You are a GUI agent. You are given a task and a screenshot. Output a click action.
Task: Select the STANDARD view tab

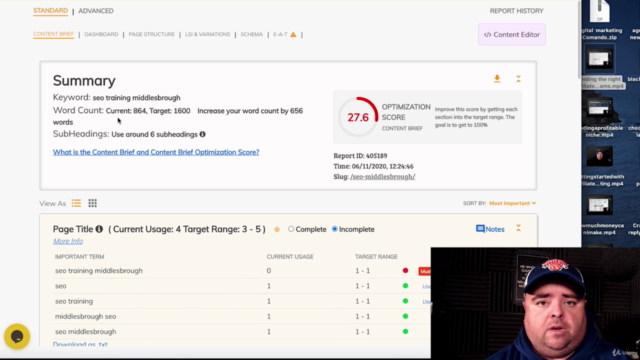click(x=51, y=11)
